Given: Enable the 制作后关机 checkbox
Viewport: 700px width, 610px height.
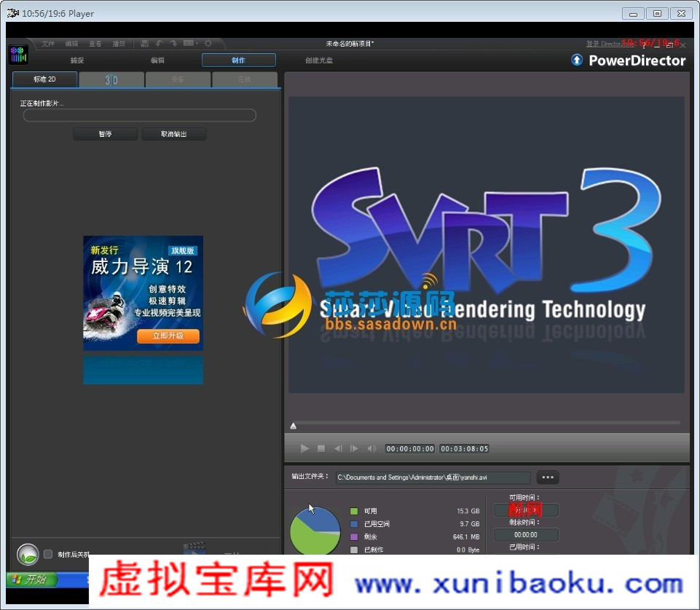Looking at the screenshot, I should tap(48, 554).
